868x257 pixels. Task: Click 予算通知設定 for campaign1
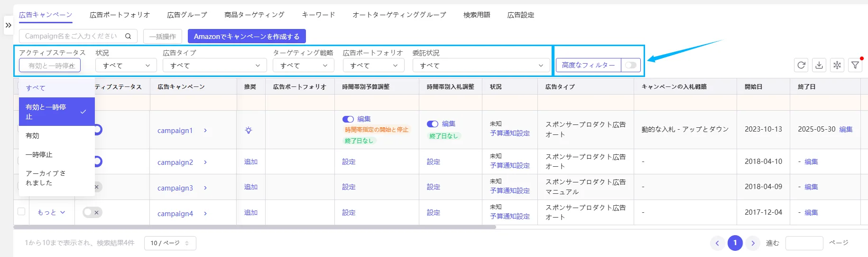pos(510,133)
